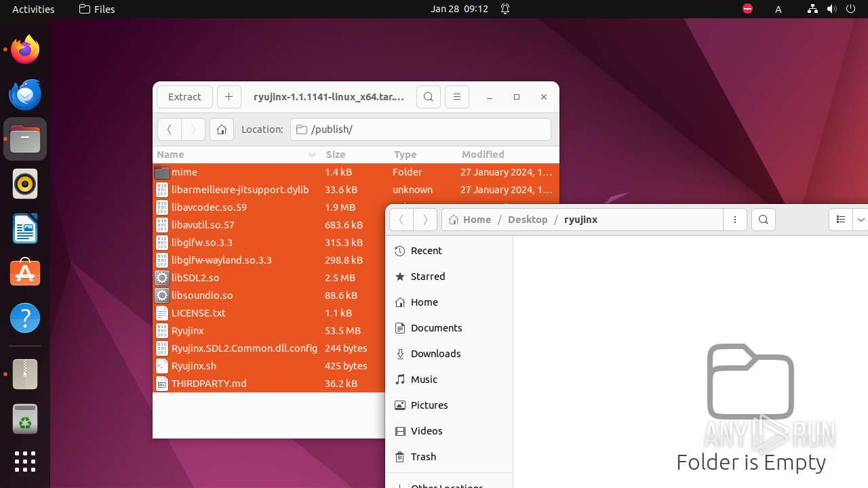
Task: Sort archive by the Modified column
Action: pos(508,155)
